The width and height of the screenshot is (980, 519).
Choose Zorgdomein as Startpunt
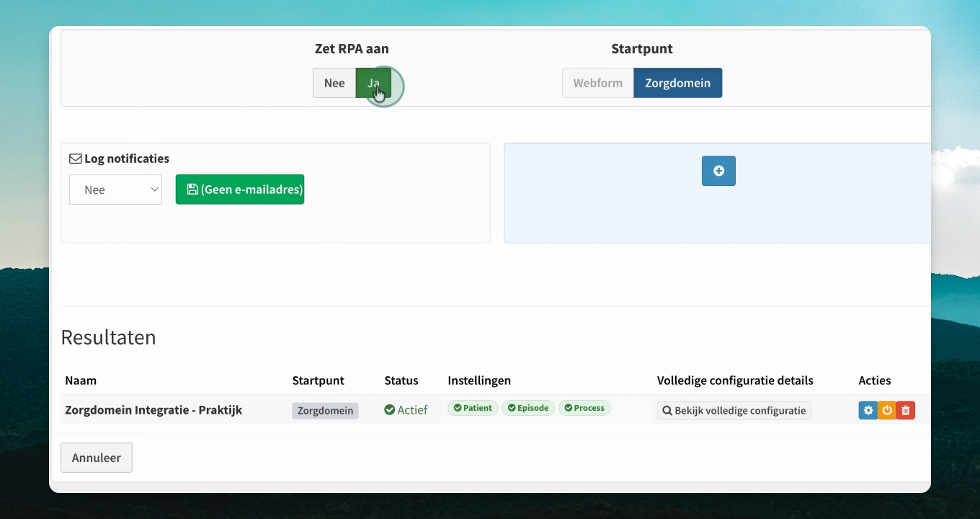pyautogui.click(x=678, y=83)
